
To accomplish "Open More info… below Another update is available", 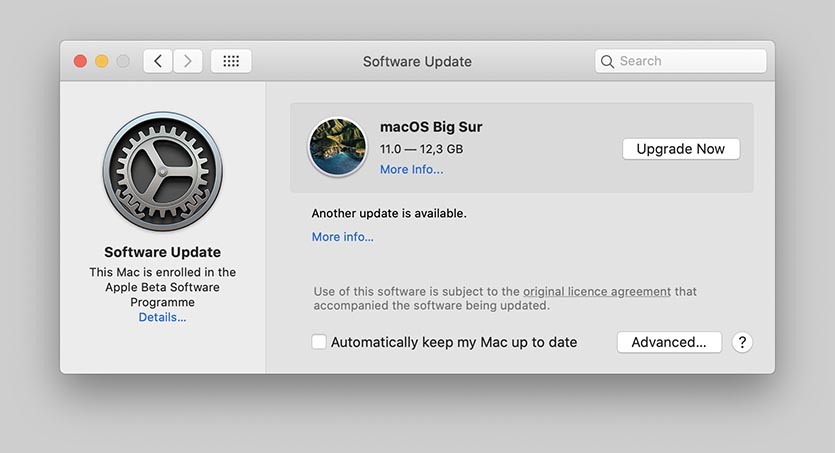I will (x=342, y=237).
